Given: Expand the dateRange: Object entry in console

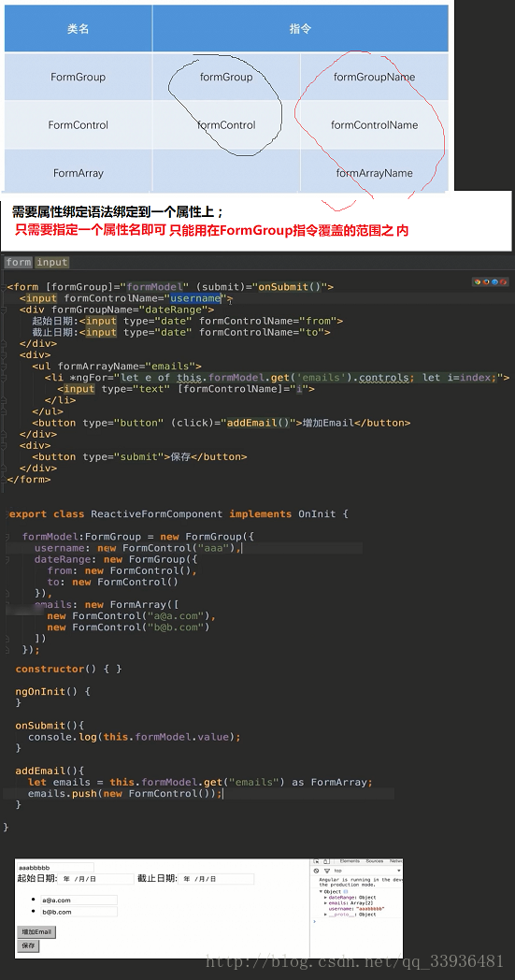Looking at the screenshot, I should click(325, 898).
